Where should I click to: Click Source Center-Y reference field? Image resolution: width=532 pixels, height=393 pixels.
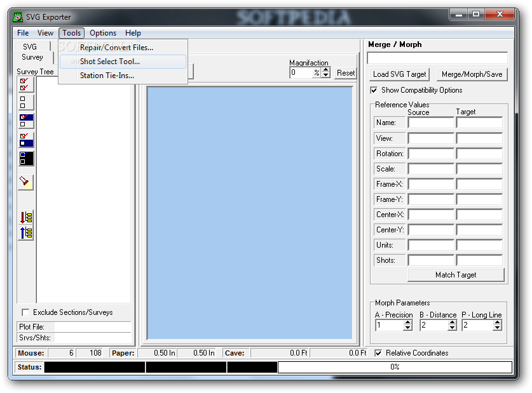coord(431,230)
